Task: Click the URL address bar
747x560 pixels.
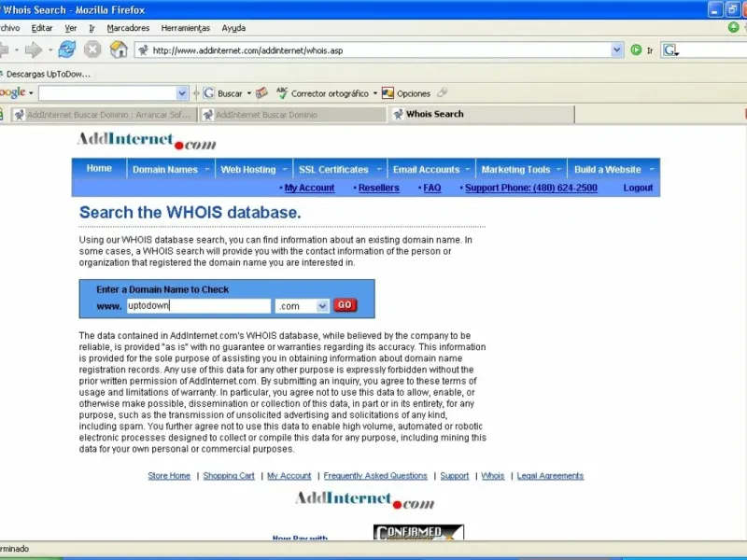Action: point(381,50)
